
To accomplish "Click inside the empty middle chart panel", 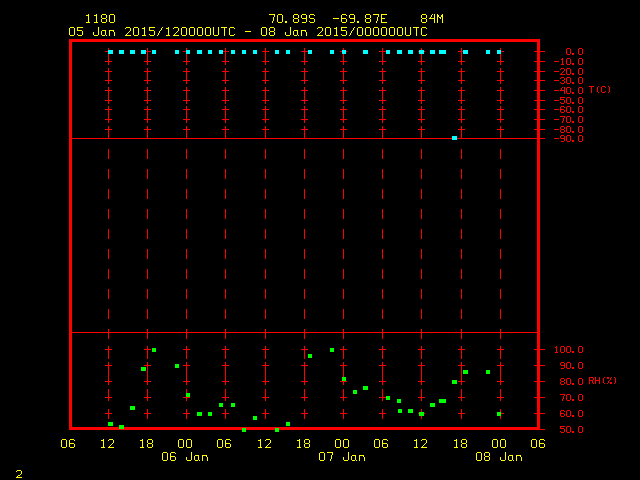I will (x=305, y=235).
